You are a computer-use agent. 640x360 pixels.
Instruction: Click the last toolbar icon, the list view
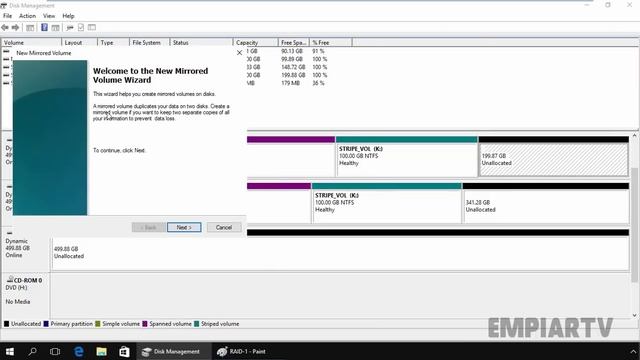pyautogui.click(x=92, y=27)
